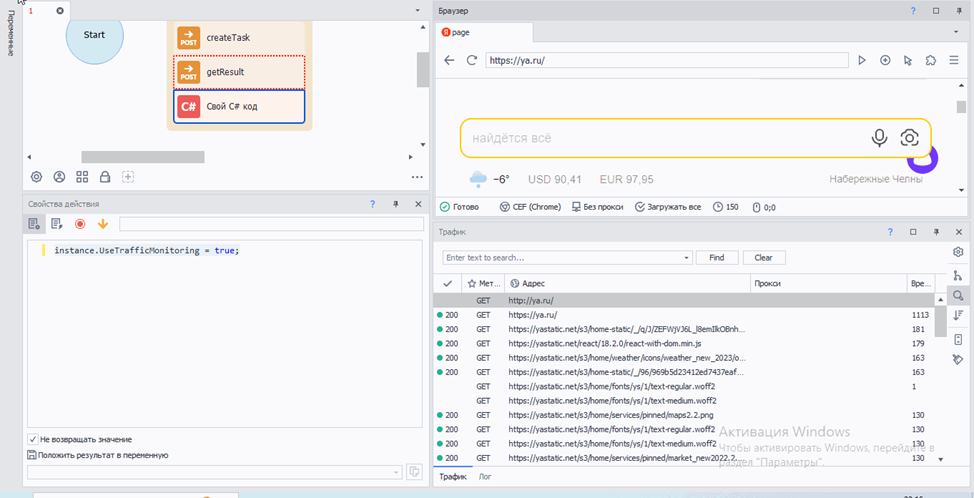Viewport: 974px width, 498px height.
Task: Click the search magnifier icon in traffic sidebar
Action: point(957,295)
